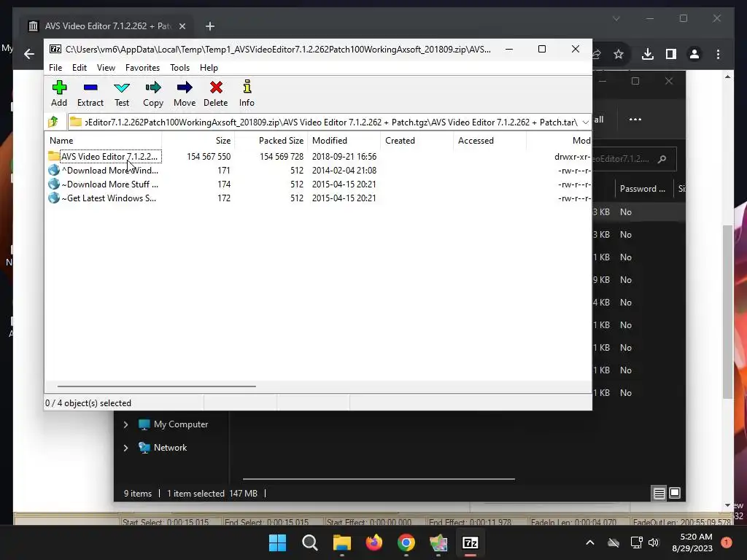Switch Explorer to details view
This screenshot has height=560, width=747.
tap(659, 494)
